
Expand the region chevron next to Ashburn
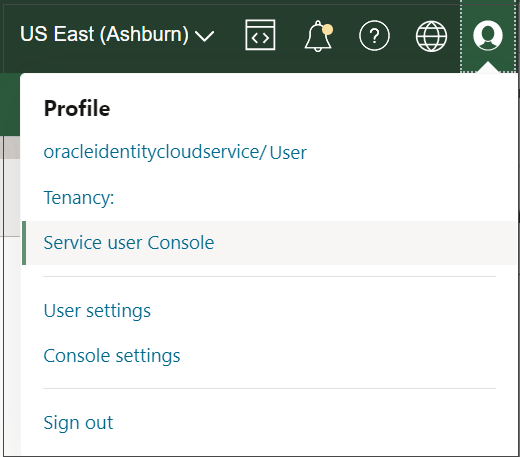tap(204, 36)
